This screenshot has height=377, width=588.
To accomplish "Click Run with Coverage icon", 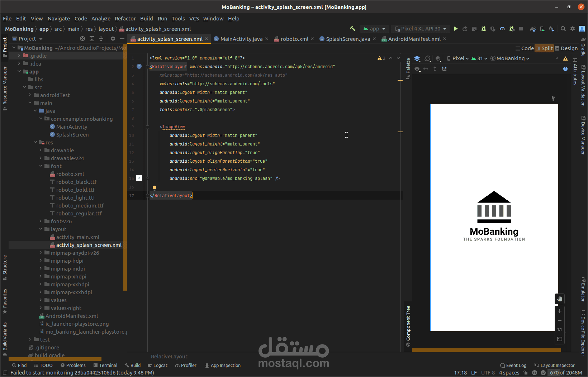I will click(493, 29).
